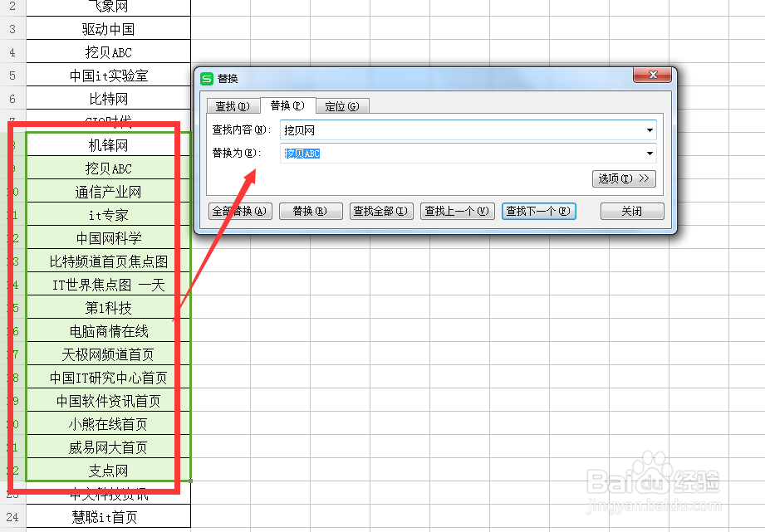Click the 全部替换 button

pos(240,211)
